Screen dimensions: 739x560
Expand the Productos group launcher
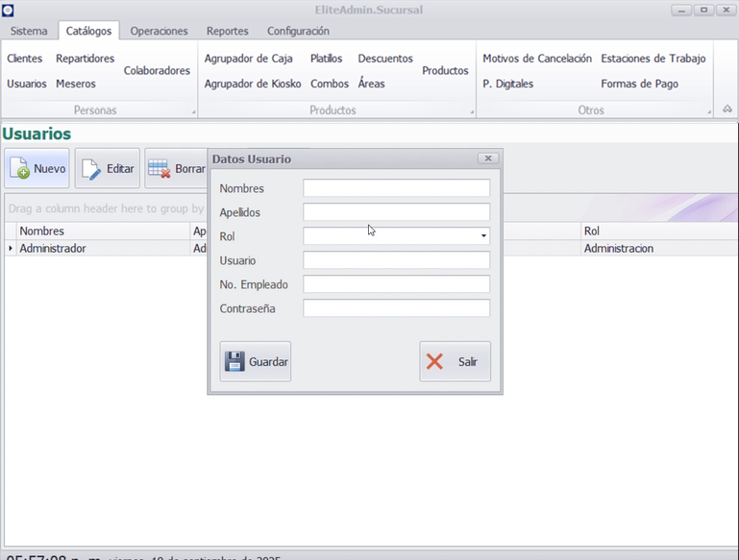pos(471,112)
